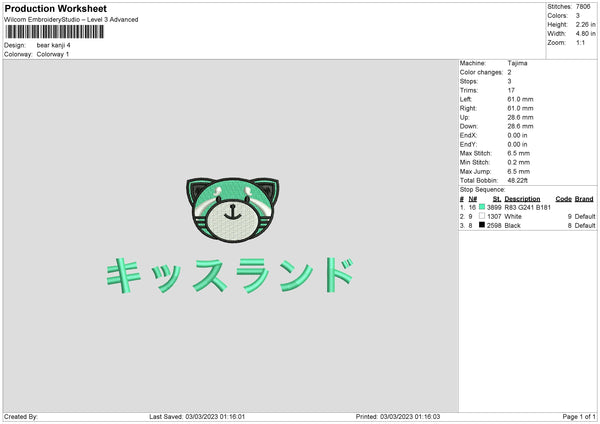Click the 'Code' column header
The width and height of the screenshot is (600, 424).
click(x=564, y=199)
